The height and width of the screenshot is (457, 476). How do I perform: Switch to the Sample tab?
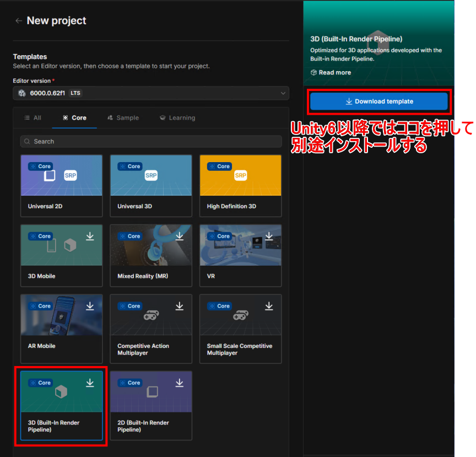coord(123,118)
